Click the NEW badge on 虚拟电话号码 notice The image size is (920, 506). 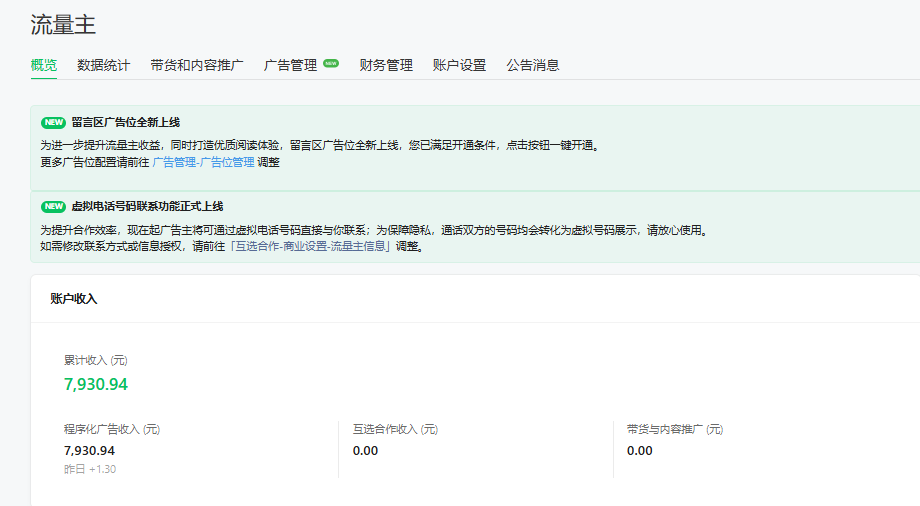coord(53,207)
